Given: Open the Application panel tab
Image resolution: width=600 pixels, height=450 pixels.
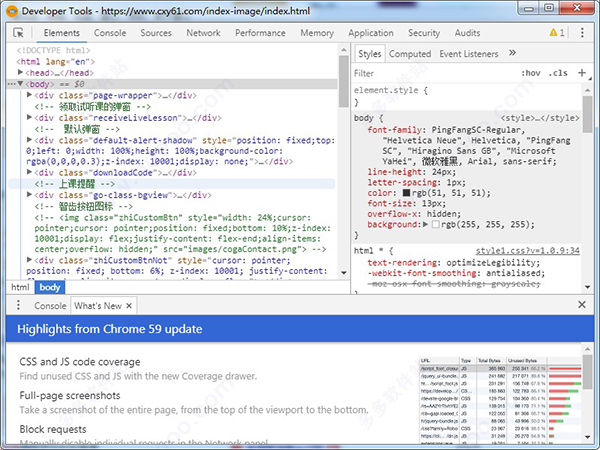Looking at the screenshot, I should [371, 33].
